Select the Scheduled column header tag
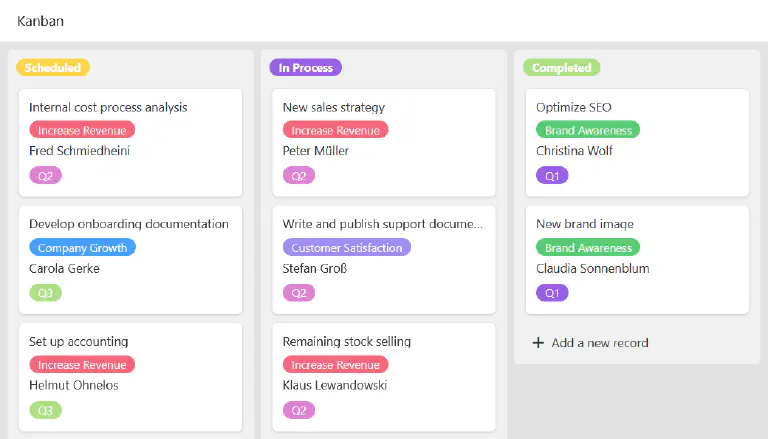The image size is (768, 439). pos(53,68)
